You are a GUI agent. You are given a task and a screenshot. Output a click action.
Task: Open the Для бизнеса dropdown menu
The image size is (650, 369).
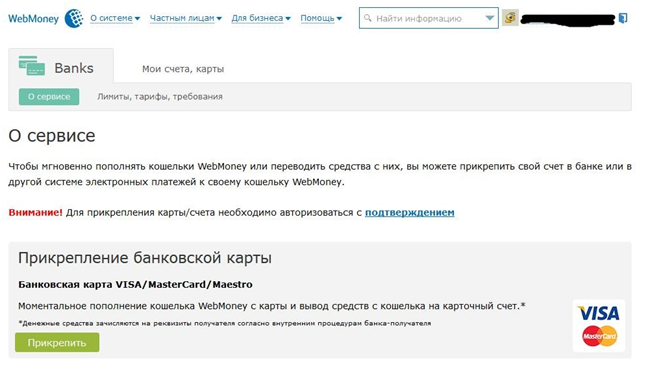(x=261, y=18)
